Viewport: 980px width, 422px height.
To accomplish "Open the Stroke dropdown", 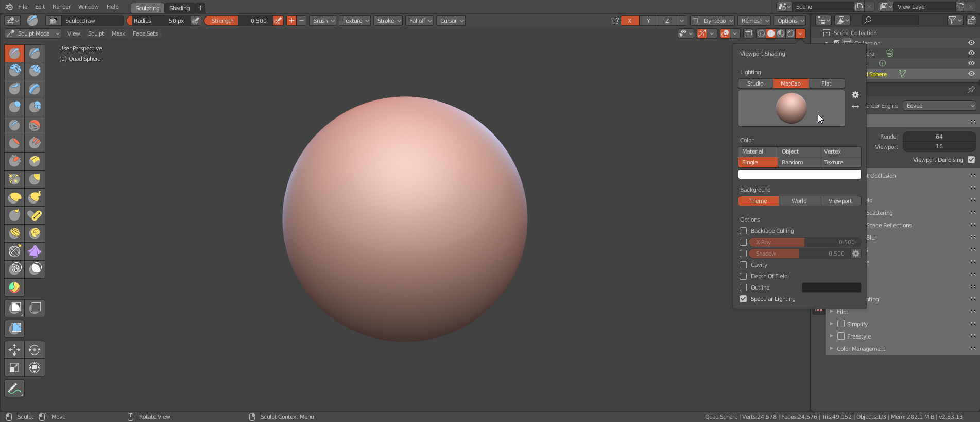I will pos(388,21).
